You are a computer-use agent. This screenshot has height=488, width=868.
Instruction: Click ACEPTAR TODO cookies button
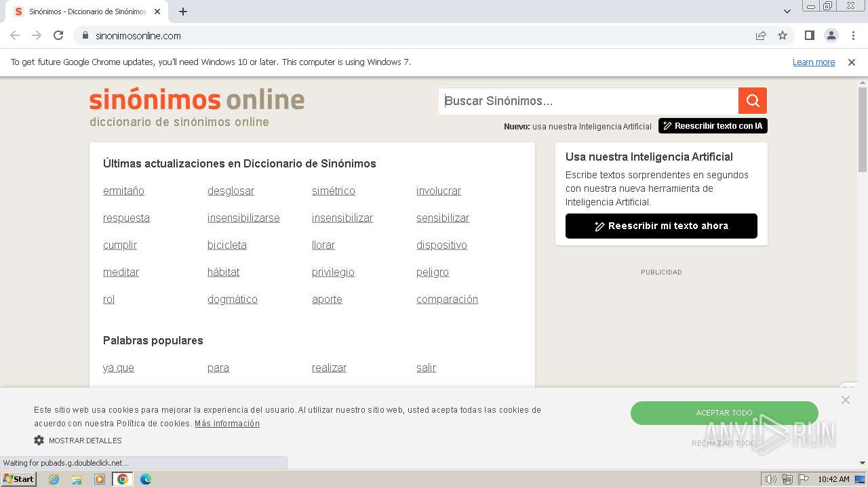(x=724, y=413)
